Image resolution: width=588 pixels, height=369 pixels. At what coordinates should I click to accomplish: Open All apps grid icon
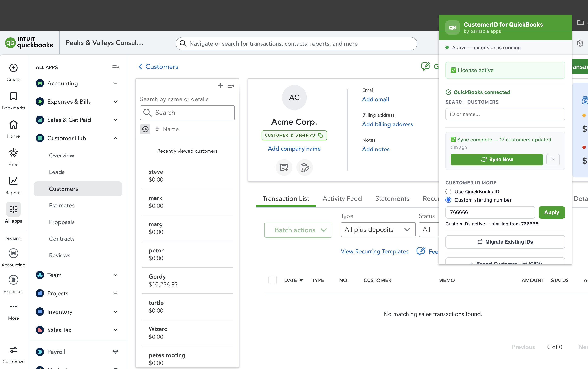14,209
